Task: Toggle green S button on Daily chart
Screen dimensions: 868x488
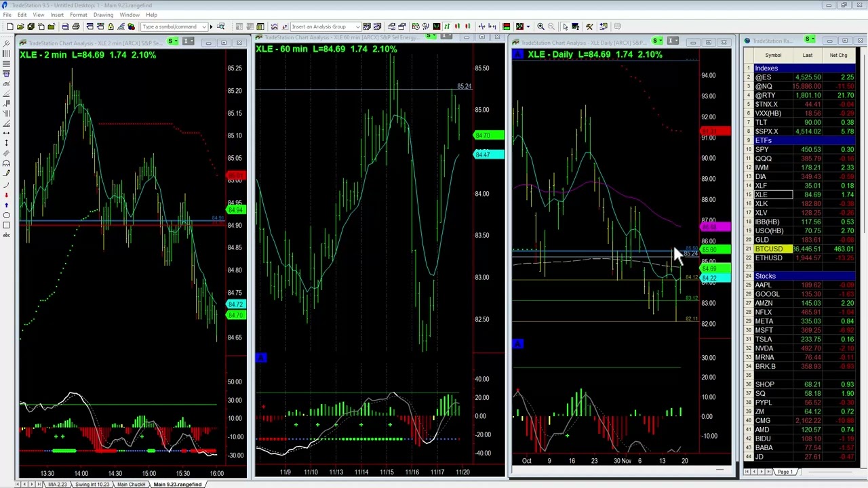Action: (656, 41)
